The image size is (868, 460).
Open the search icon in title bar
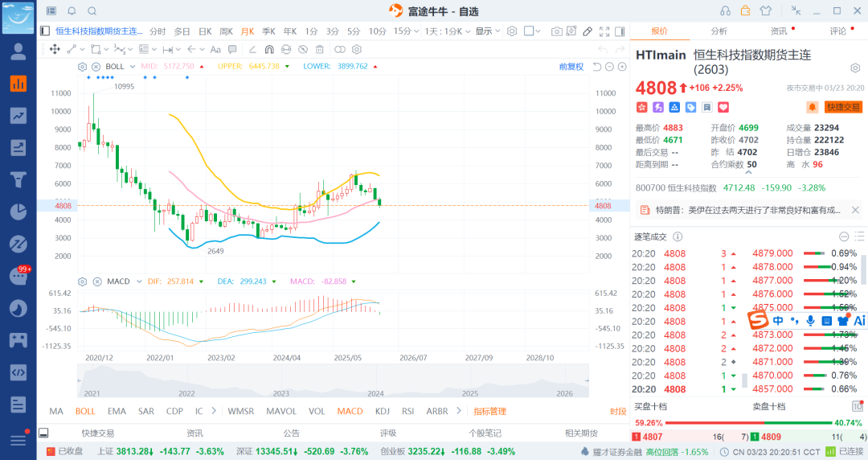92,11
